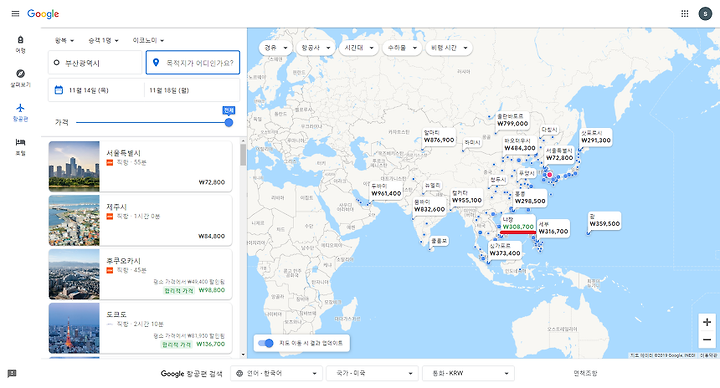Open the Google apps grid
The image size is (720, 388).
[x=685, y=14]
